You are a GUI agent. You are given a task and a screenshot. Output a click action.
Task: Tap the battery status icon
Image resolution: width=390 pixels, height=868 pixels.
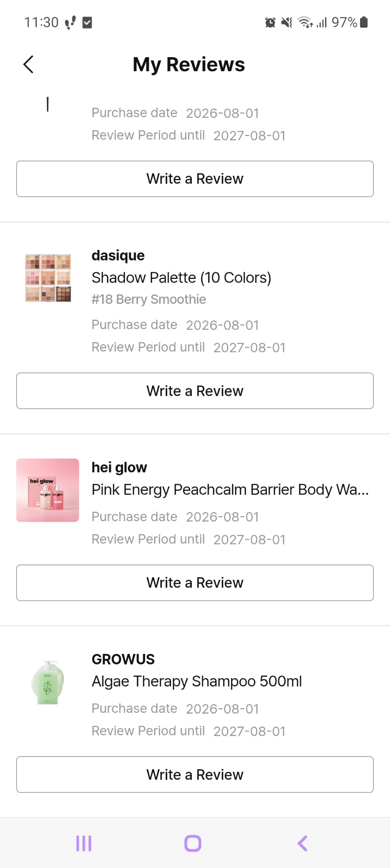click(364, 22)
